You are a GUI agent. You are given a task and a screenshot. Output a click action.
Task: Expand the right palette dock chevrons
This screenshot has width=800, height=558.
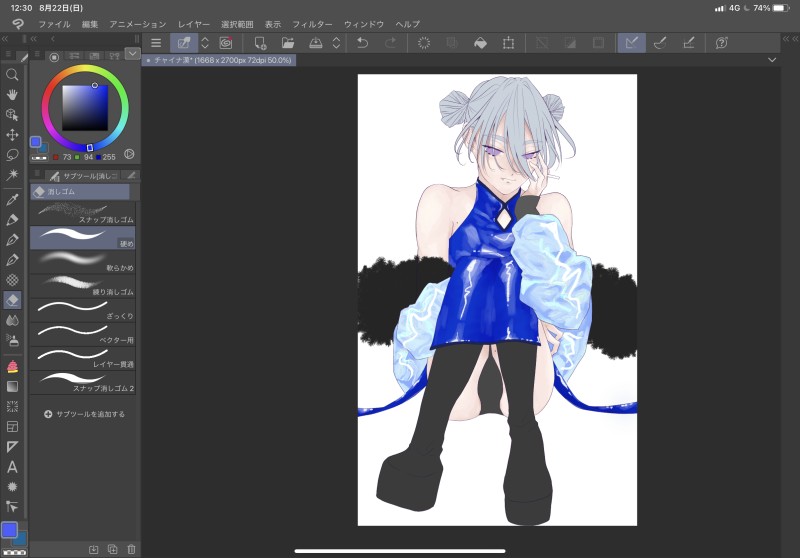point(790,39)
